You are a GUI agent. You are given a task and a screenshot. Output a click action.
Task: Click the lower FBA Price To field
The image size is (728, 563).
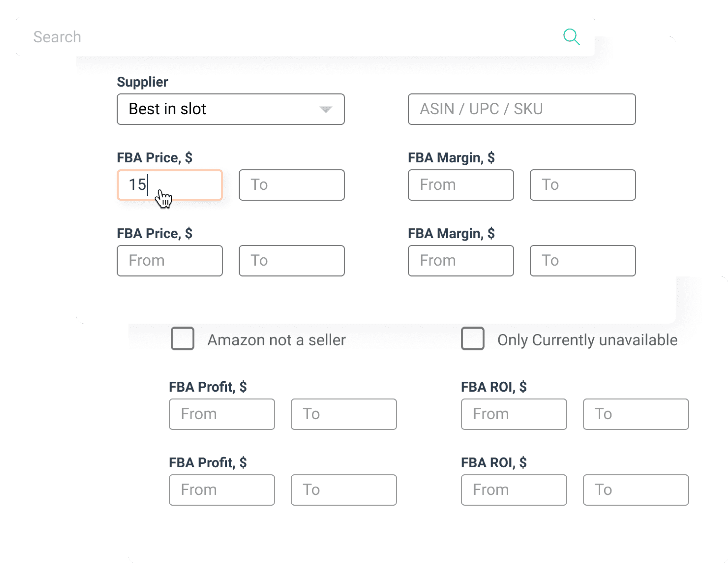[291, 261]
